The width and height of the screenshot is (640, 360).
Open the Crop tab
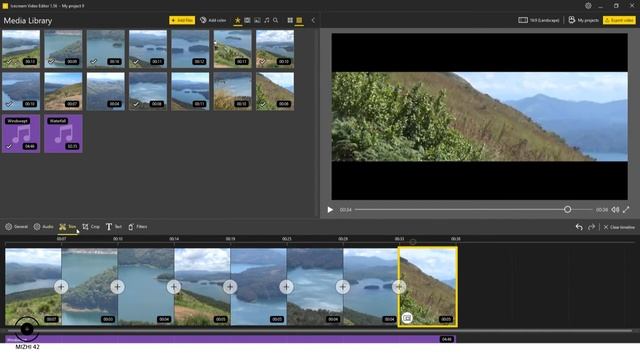[x=91, y=227]
